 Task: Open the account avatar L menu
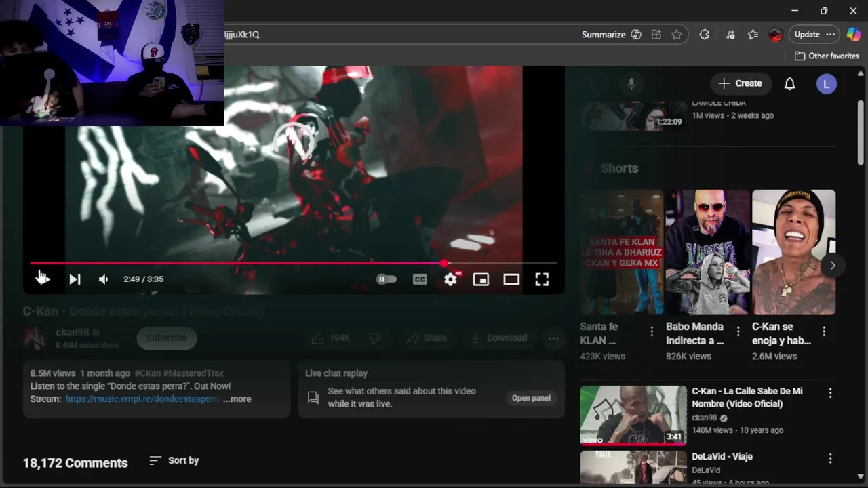tap(826, 84)
